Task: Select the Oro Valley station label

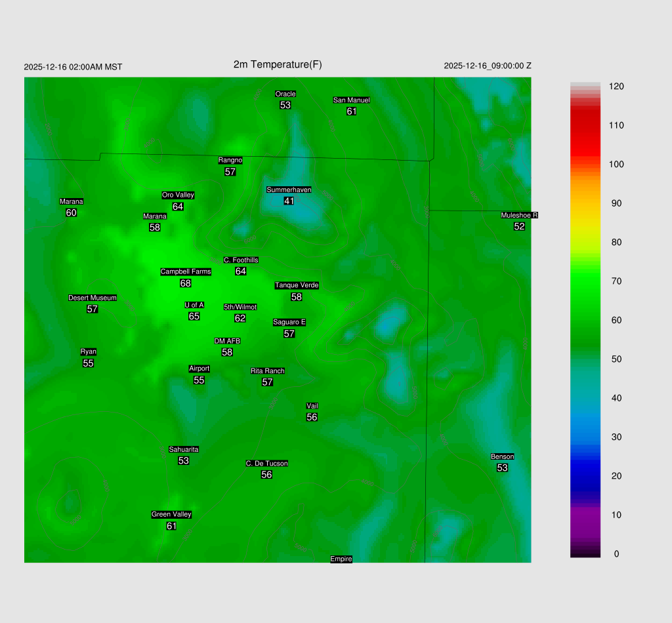Action: (178, 195)
